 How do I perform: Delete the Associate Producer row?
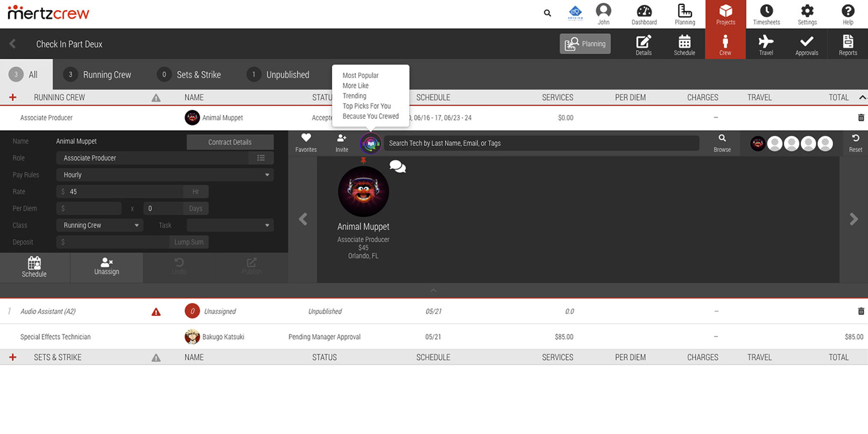(x=861, y=118)
